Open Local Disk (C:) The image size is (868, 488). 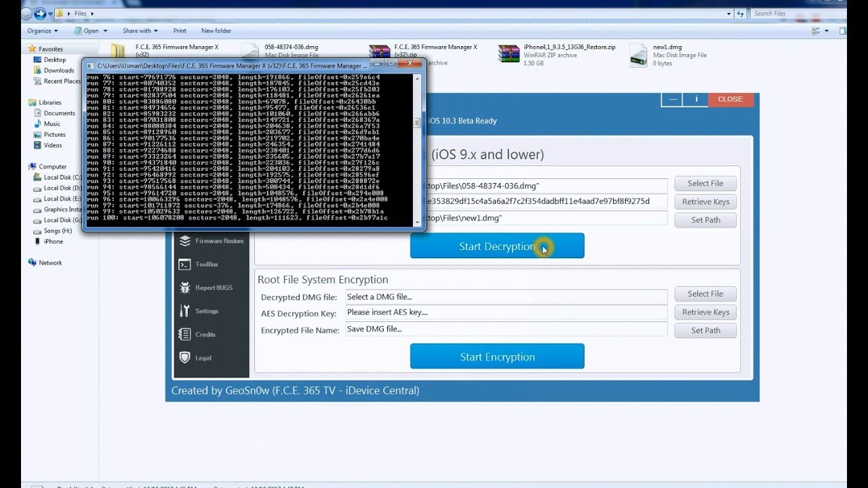coord(57,177)
